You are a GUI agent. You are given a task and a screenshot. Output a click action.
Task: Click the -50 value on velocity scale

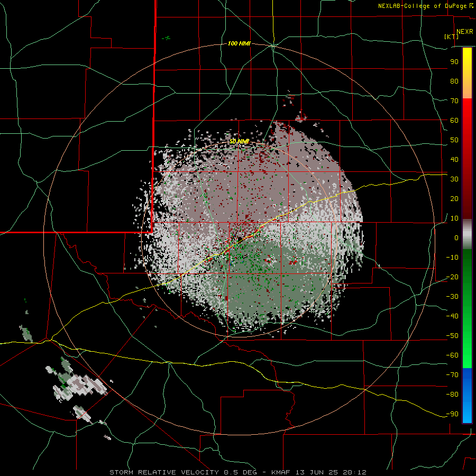pos(452,336)
